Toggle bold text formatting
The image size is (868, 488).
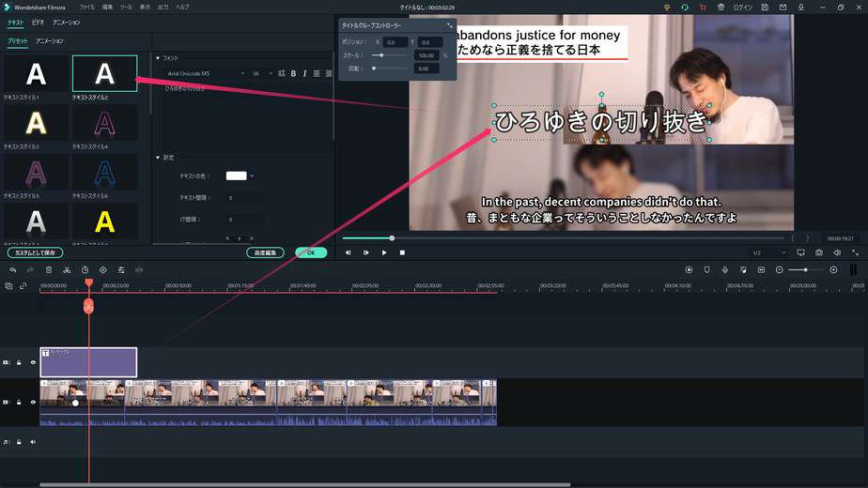pyautogui.click(x=293, y=73)
